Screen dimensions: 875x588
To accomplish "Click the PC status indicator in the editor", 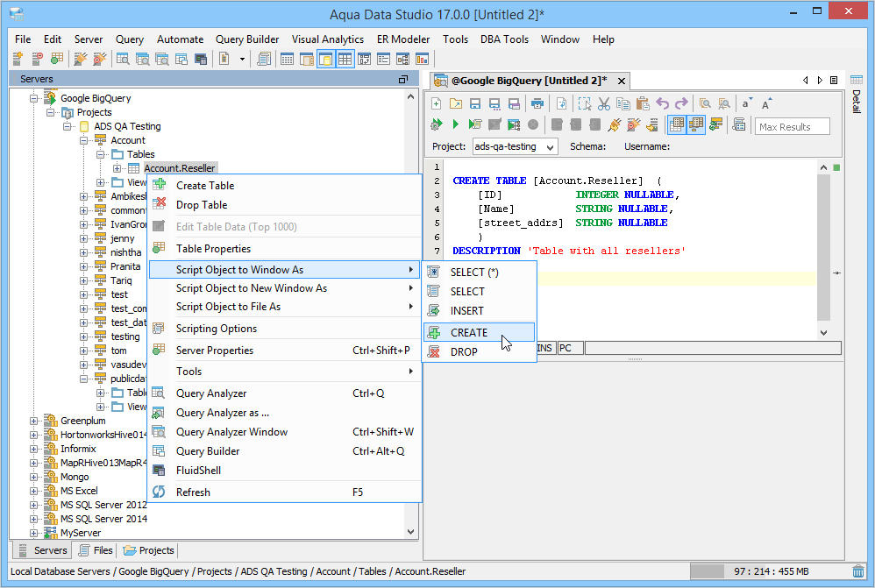I will pyautogui.click(x=570, y=348).
